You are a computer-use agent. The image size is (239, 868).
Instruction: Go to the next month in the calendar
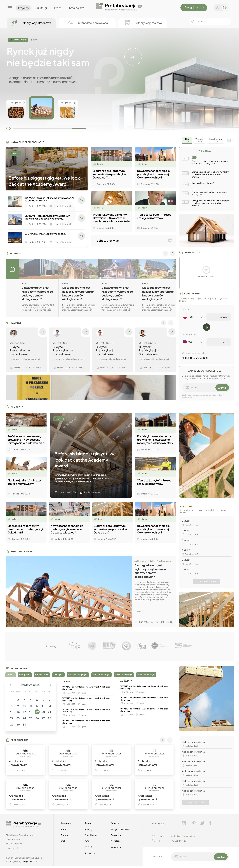(x=51, y=685)
